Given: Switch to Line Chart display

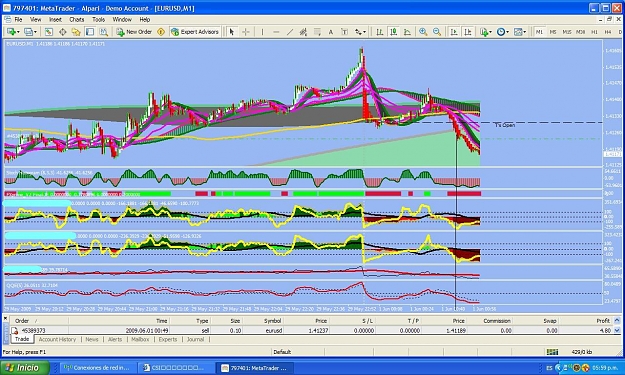Looking at the screenshot, I should click(x=407, y=32).
